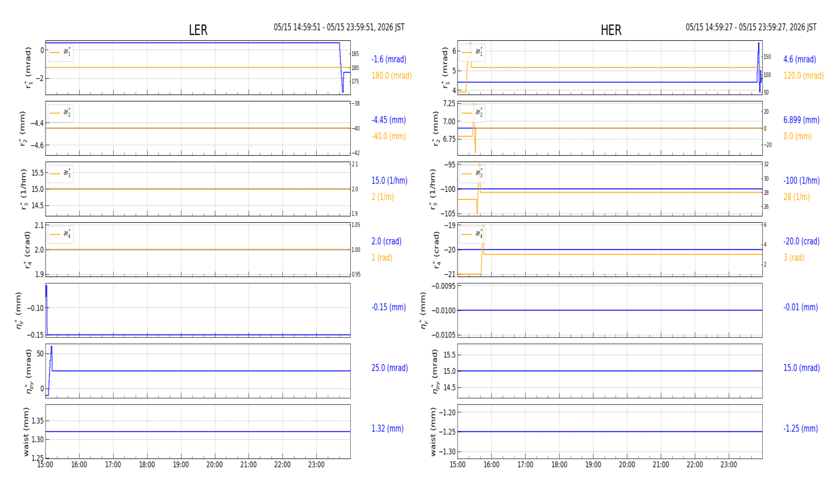Click the 19:00 tick label under LER plots
This screenshot has height=504, width=824.
point(181,465)
